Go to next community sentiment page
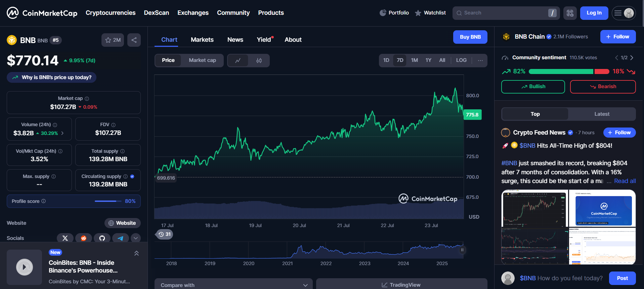The width and height of the screenshot is (644, 289). pyautogui.click(x=632, y=58)
